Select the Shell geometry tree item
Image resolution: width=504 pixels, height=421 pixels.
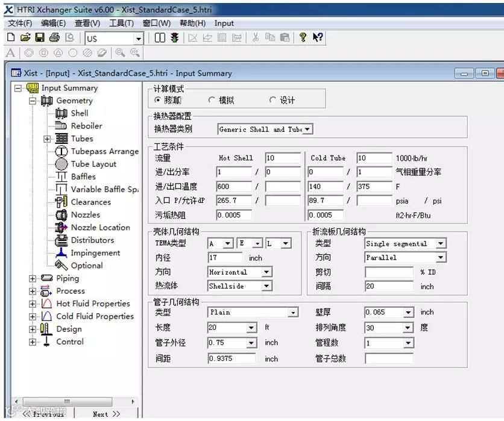click(80, 113)
